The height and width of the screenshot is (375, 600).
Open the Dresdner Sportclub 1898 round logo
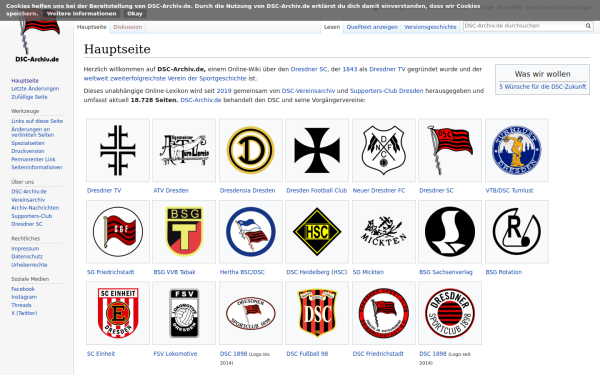click(450, 313)
